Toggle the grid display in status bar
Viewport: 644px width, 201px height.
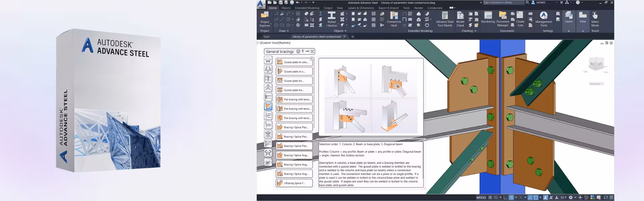coord(490,197)
